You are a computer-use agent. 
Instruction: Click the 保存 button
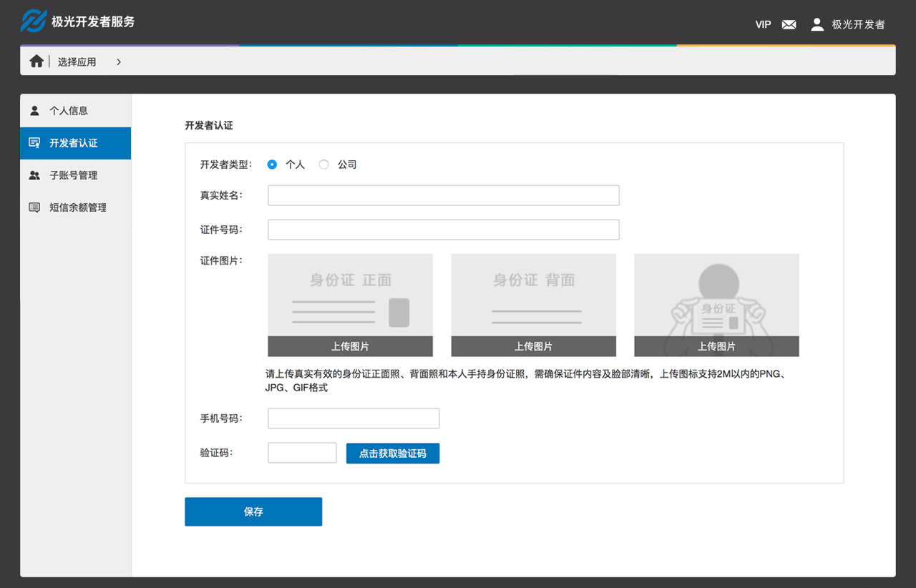click(x=253, y=511)
